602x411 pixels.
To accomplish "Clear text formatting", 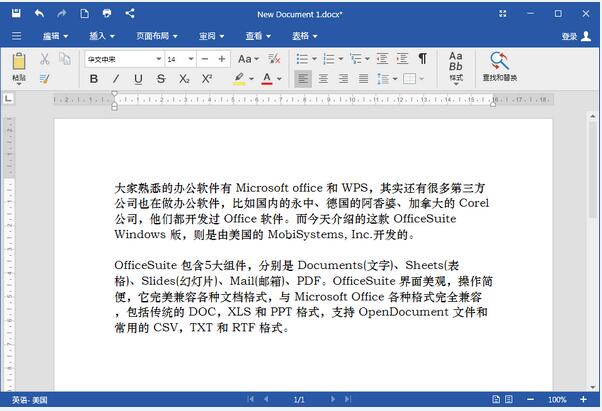I will (274, 59).
